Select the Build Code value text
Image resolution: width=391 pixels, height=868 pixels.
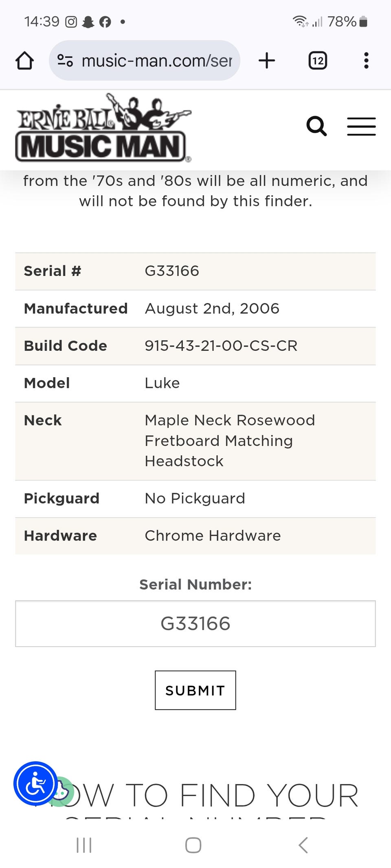point(221,346)
